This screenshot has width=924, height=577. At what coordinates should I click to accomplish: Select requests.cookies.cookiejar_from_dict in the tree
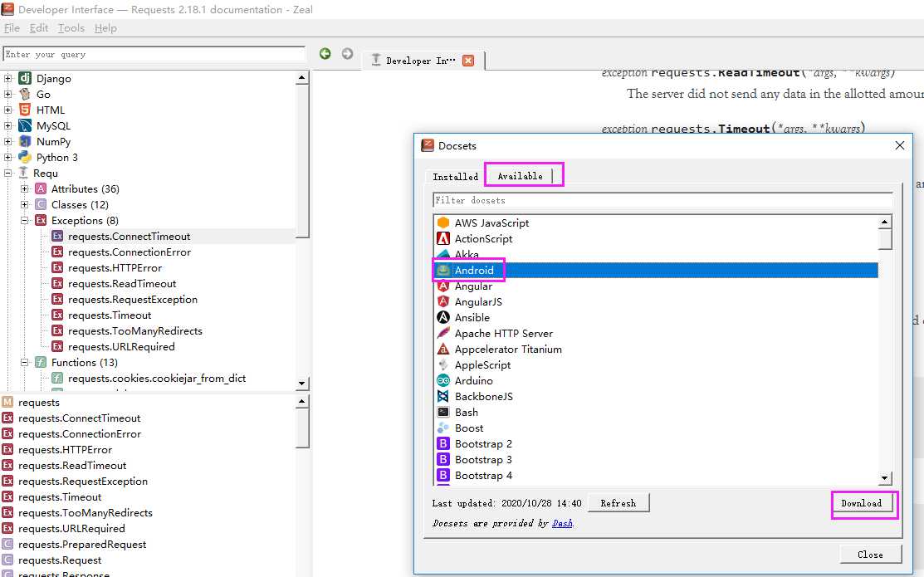(157, 379)
